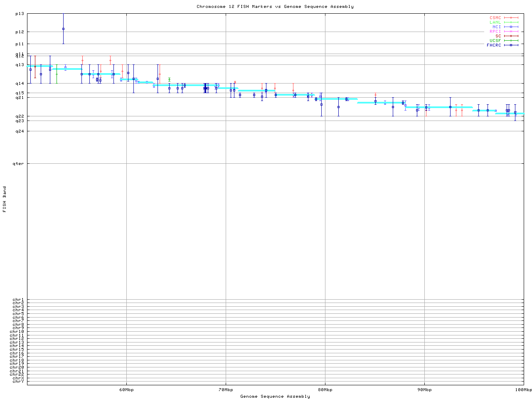
Task: Click the p13 y-axis label
Action: click(x=20, y=14)
